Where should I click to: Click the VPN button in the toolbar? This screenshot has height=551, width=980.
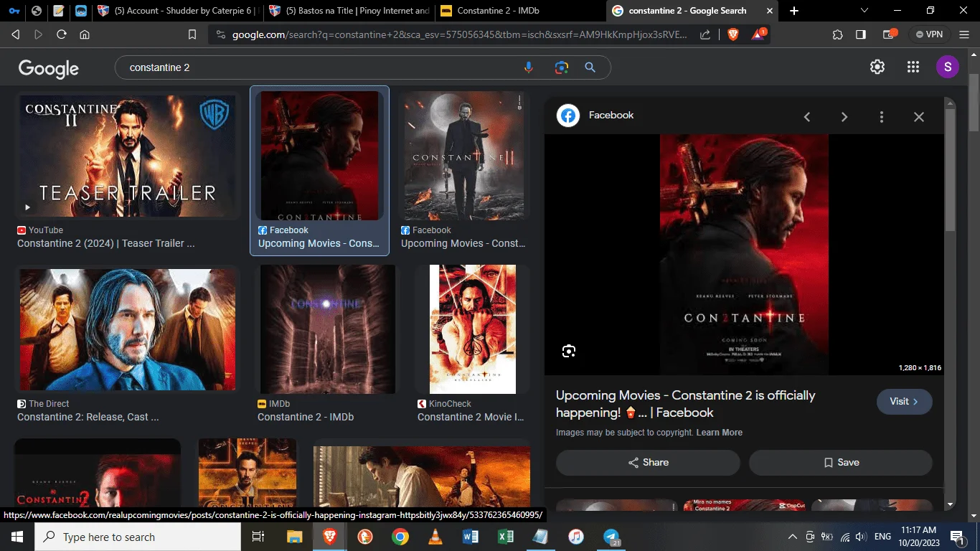pos(929,34)
